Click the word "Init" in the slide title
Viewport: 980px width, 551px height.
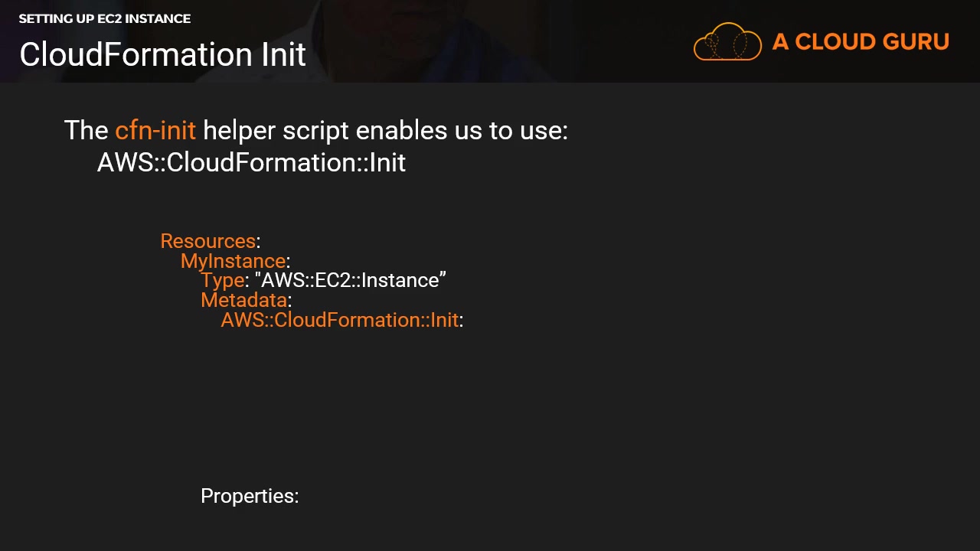point(283,54)
